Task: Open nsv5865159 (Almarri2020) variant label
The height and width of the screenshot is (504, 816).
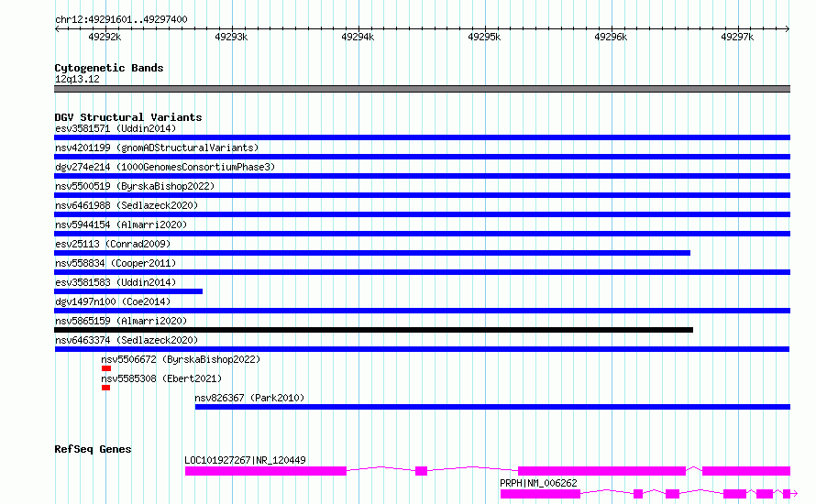Action: [121, 321]
